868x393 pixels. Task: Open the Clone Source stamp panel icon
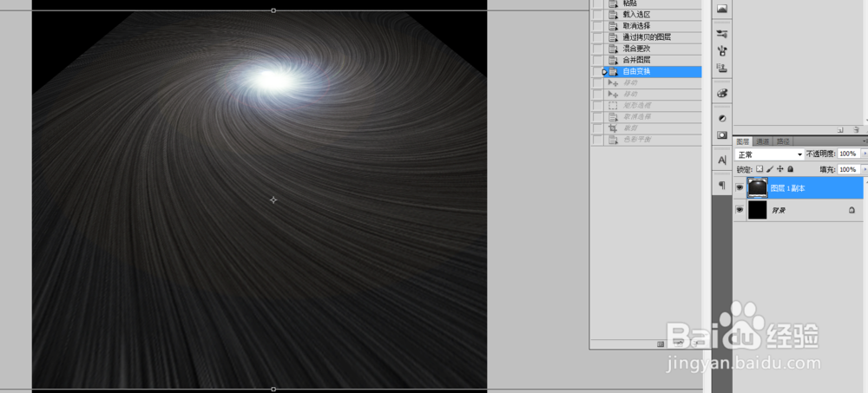[x=722, y=69]
